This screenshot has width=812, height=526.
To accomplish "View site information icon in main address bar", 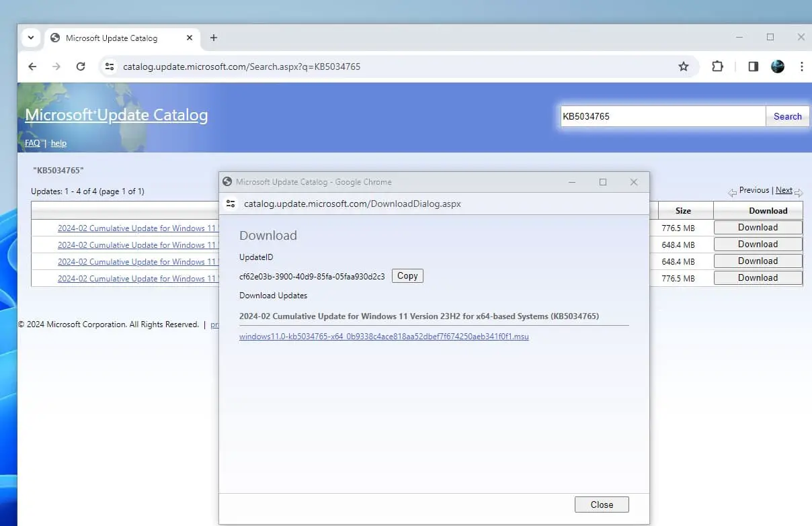I will (110, 67).
